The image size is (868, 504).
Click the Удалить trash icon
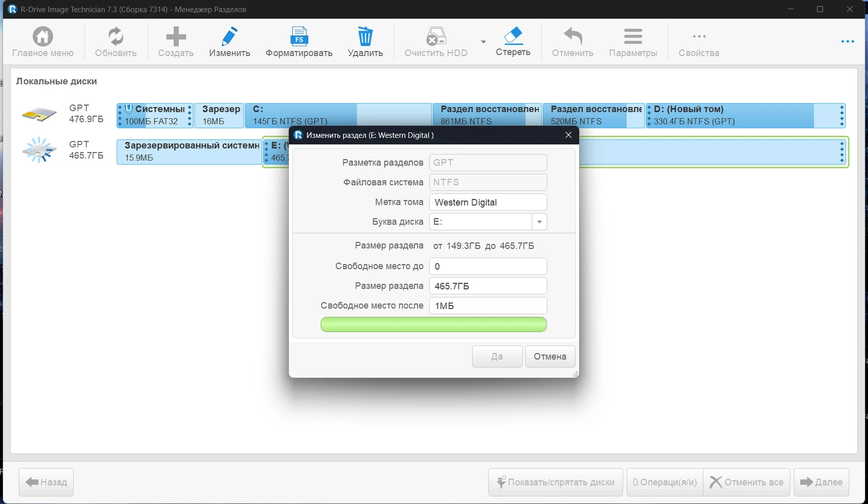click(x=365, y=37)
